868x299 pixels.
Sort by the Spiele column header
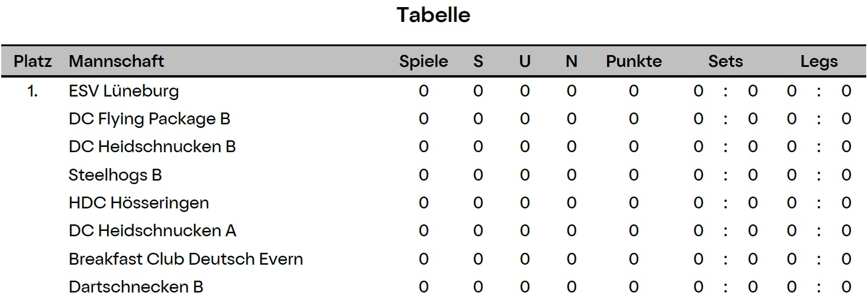(x=424, y=62)
